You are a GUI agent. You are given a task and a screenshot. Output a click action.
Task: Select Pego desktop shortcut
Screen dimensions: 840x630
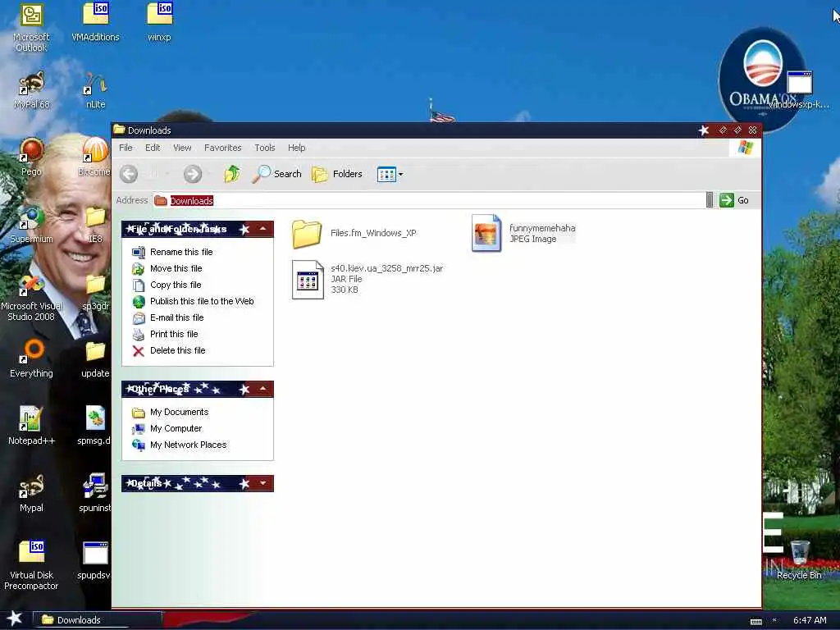point(31,157)
